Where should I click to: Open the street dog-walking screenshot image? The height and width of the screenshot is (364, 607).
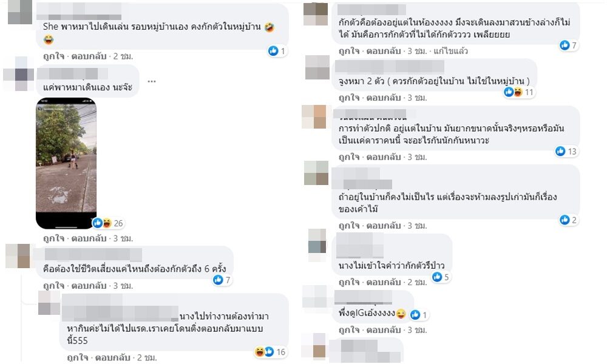coord(66,163)
